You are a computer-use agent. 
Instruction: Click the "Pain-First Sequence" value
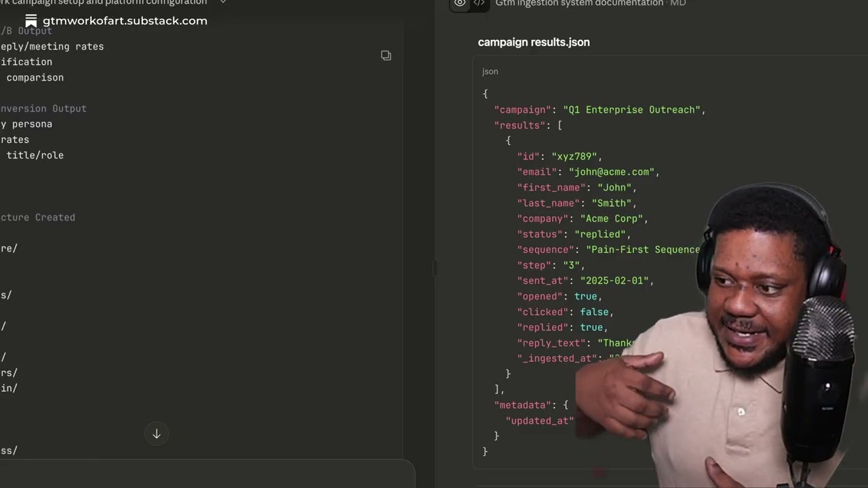[x=643, y=250]
